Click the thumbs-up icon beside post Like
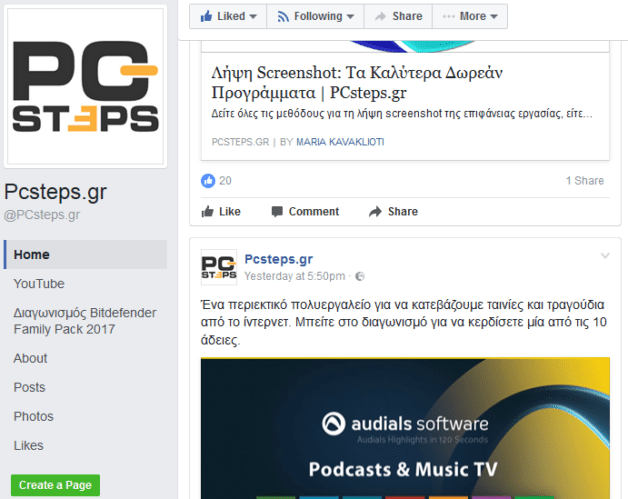The height and width of the screenshot is (499, 628). (207, 211)
